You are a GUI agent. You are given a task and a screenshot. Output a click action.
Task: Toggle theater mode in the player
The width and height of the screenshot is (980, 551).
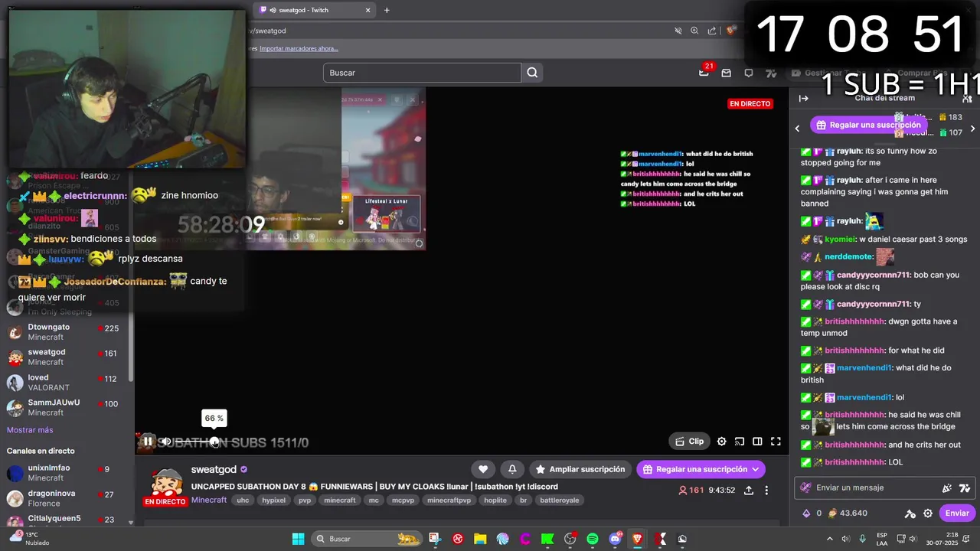757,442
